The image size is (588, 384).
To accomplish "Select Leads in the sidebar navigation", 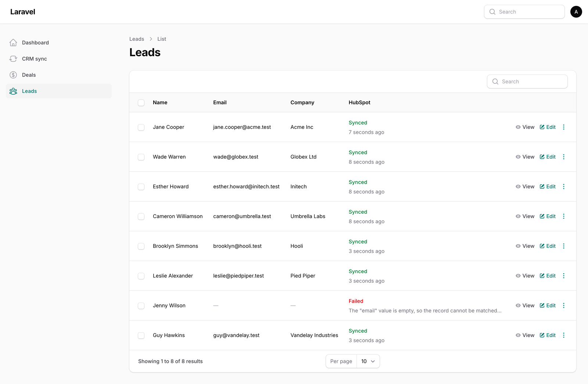I will [x=59, y=91].
